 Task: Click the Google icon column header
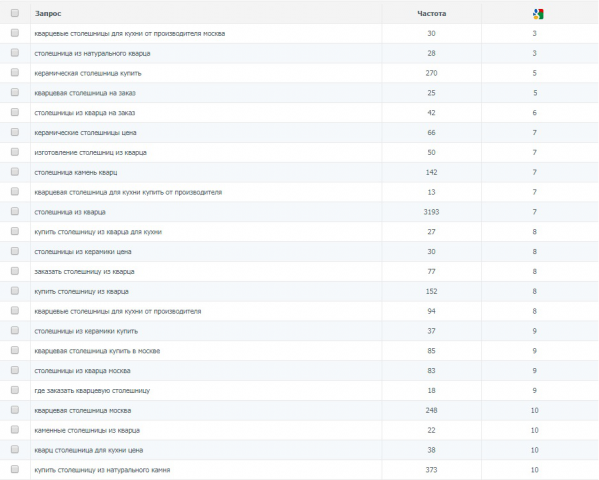pos(538,14)
